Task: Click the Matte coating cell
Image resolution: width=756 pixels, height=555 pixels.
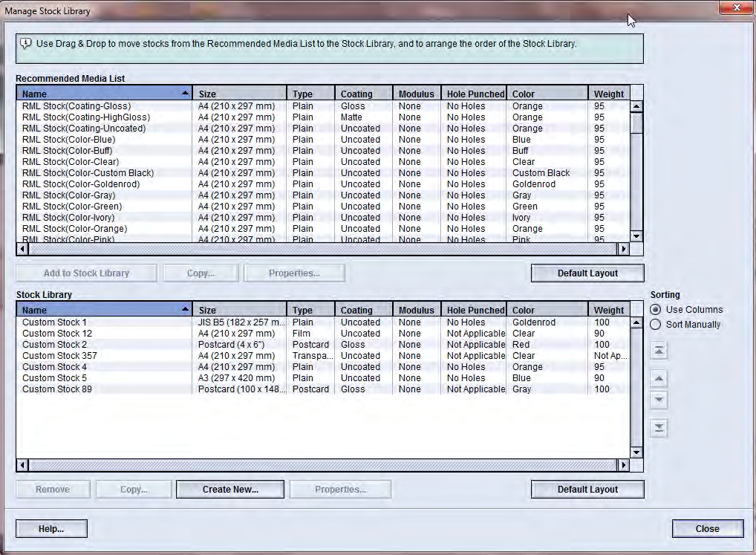Action: 364,117
